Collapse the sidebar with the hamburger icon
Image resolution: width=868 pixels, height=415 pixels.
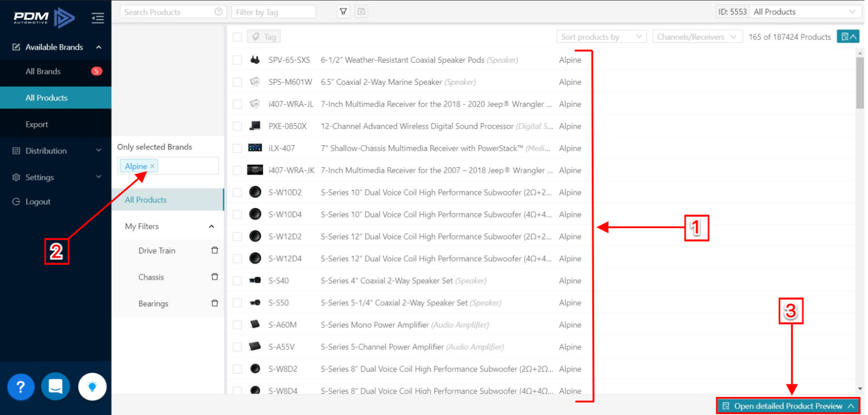click(x=98, y=18)
